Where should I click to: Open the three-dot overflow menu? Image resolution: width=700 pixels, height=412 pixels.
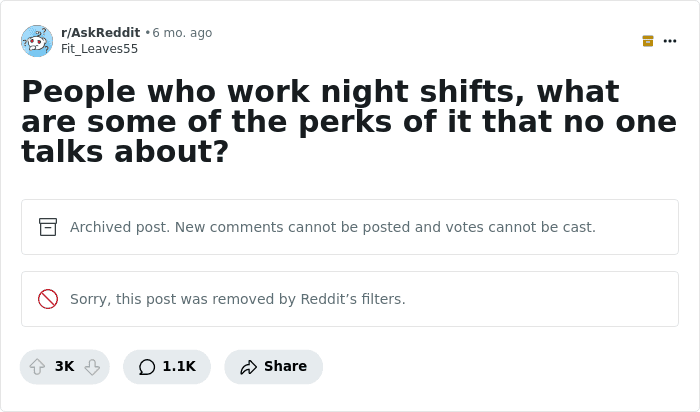coord(670,41)
